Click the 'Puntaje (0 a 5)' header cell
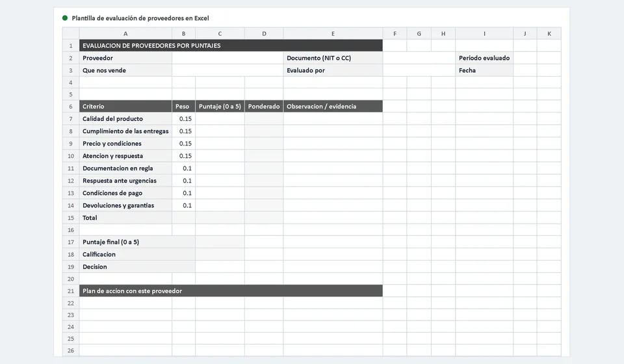The width and height of the screenshot is (624, 364). click(220, 106)
